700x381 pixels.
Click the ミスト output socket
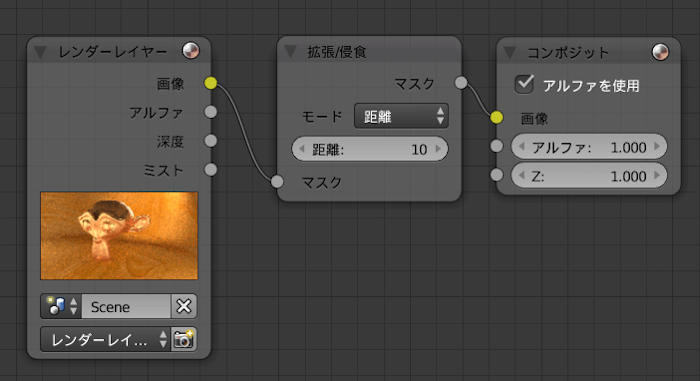click(x=211, y=170)
